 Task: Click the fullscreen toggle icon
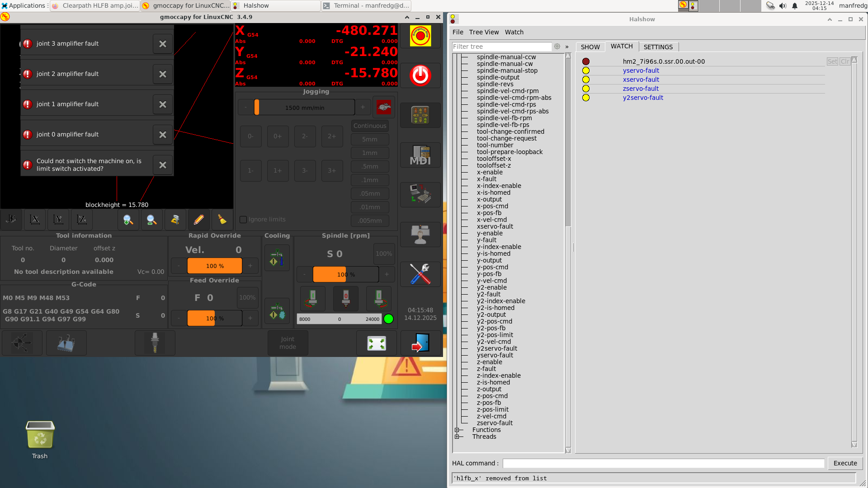tap(376, 343)
